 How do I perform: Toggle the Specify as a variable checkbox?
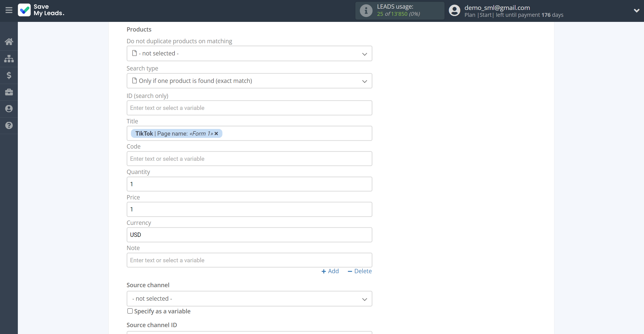pyautogui.click(x=129, y=311)
